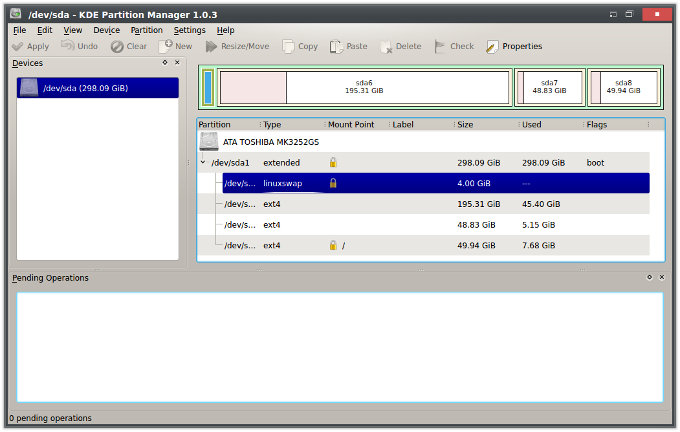Screen dimensions: 680x432
Task: Collapse the /dev/sda1 extended partition tree
Action: [x=203, y=162]
